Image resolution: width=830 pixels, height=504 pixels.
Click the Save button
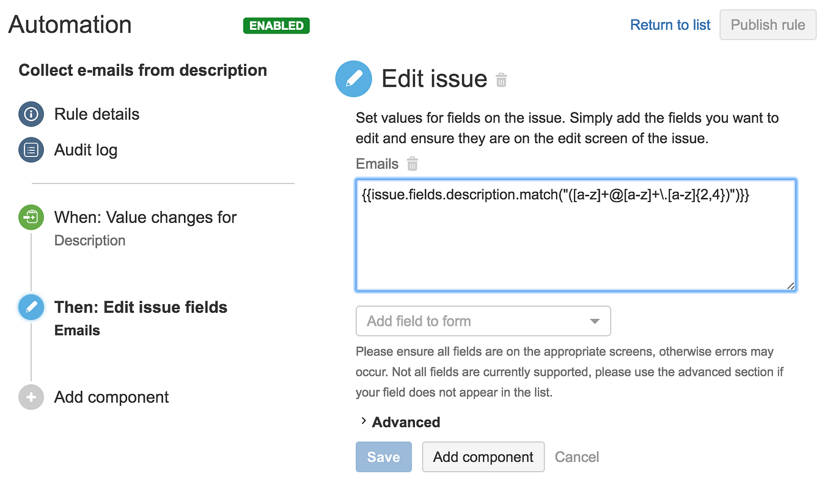pos(383,457)
